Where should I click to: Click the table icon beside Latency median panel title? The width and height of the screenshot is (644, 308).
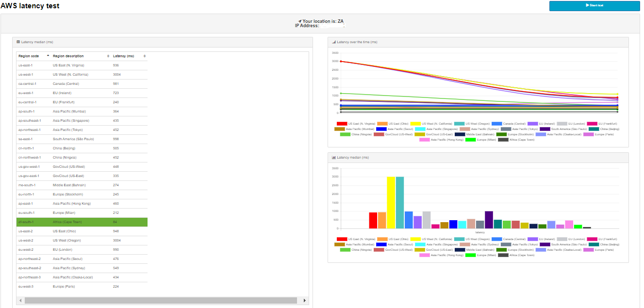click(18, 42)
